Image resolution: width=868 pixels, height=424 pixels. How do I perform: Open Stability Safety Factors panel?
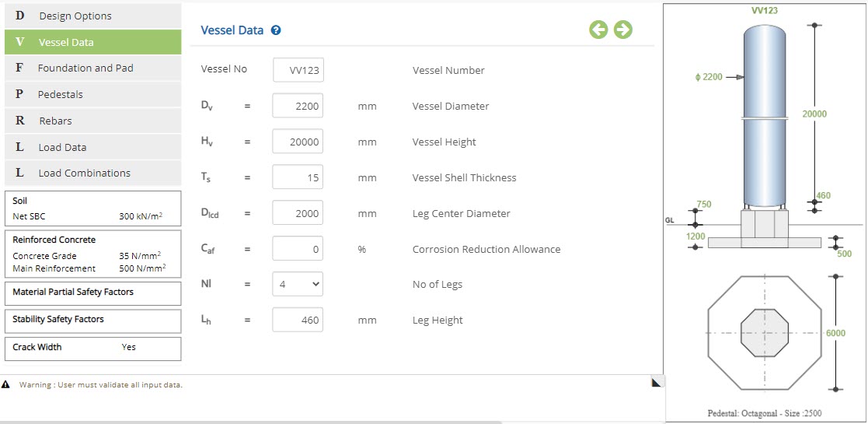coord(93,321)
